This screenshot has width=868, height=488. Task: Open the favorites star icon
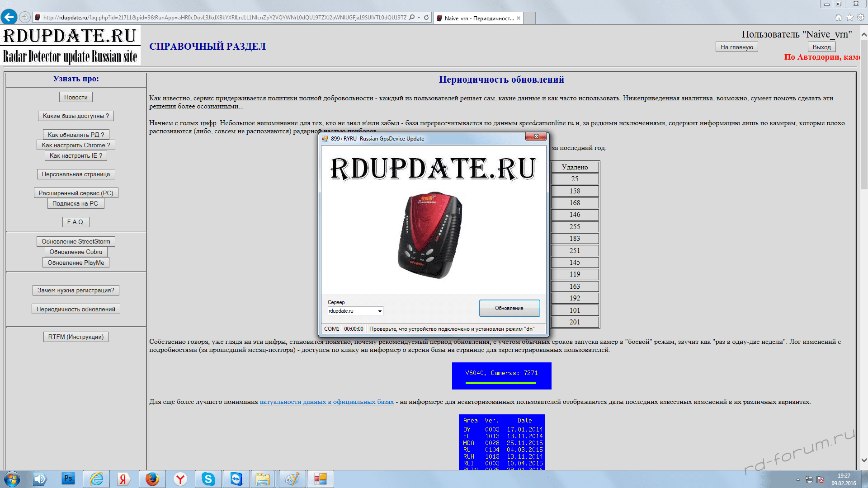pos(849,18)
